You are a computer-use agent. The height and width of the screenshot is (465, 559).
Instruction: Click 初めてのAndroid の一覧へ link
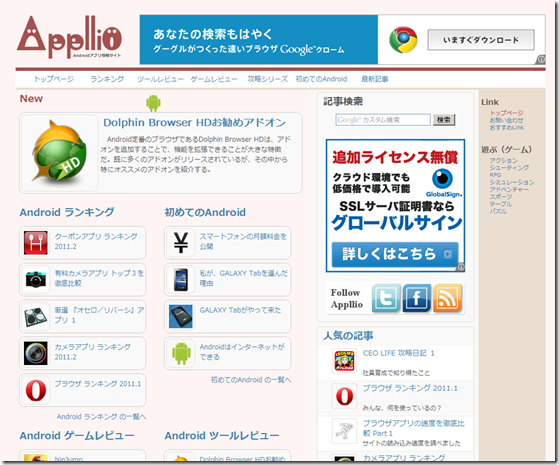click(x=251, y=380)
